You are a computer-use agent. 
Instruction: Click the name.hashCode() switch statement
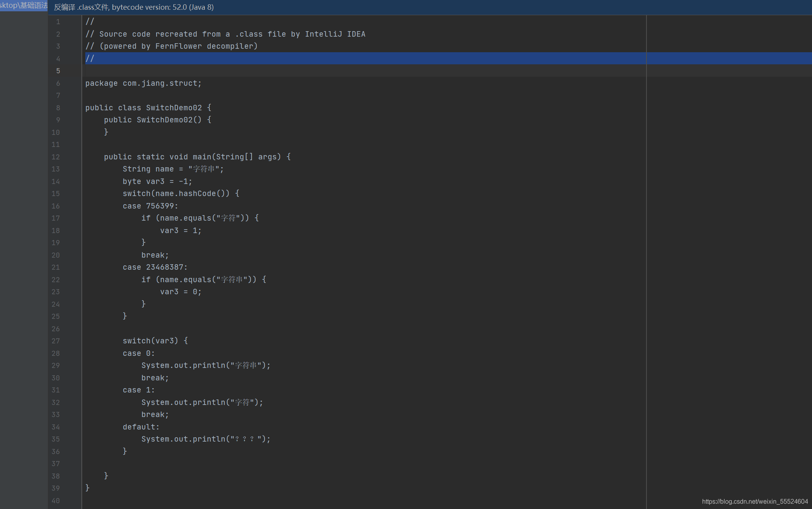click(x=181, y=193)
